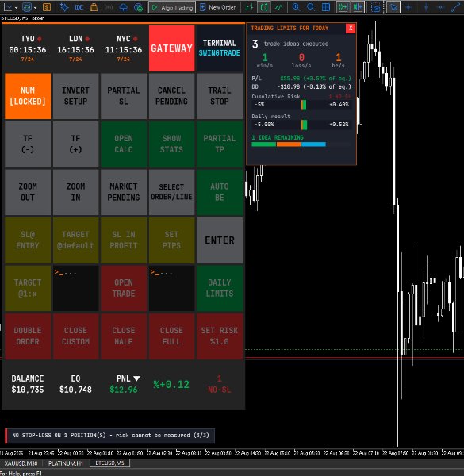Image resolution: width=464 pixels, height=476 pixels.
Task: Expand the new chart dropdown arrow
Action: point(16,7)
